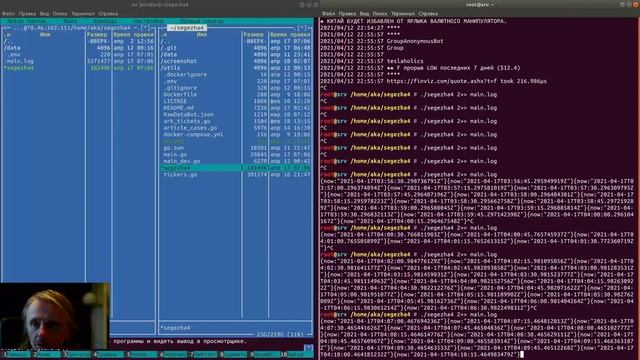Viewport: 640px width, 360px height.
Task: Open Midnight Commander 'Настройки' menu
Action: (148, 21)
